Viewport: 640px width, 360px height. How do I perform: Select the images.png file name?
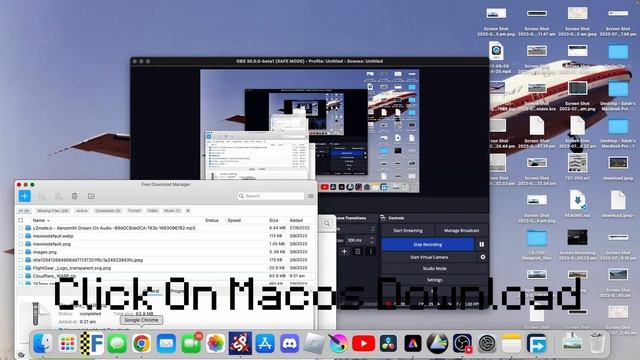click(44, 252)
